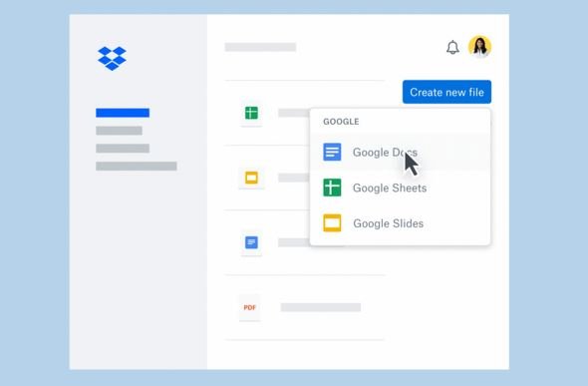Choose Google Docs from the menu
This screenshot has width=588, height=386.
point(400,153)
